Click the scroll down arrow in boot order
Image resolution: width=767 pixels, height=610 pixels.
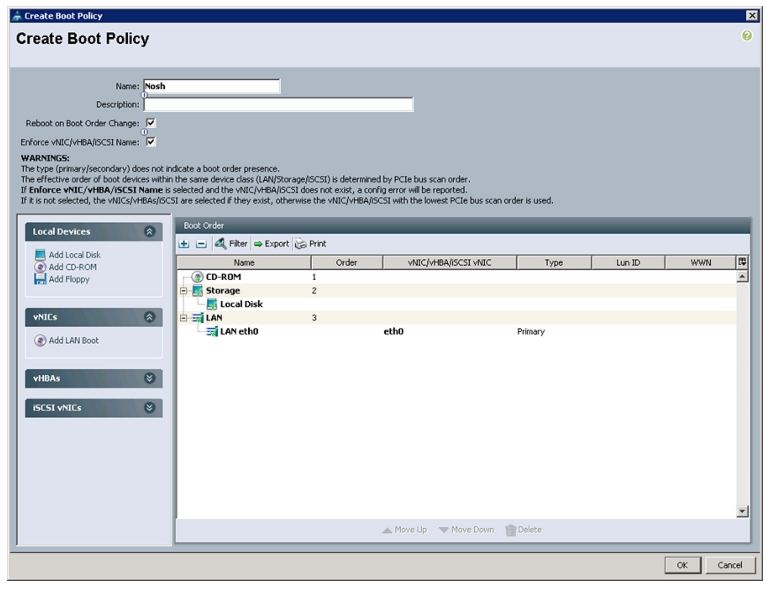[742, 511]
